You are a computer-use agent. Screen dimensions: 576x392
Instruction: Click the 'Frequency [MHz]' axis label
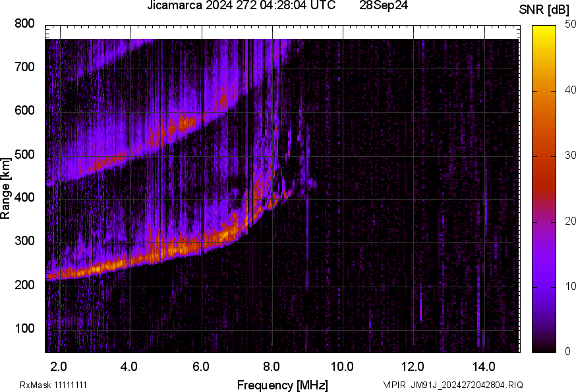coord(283,385)
